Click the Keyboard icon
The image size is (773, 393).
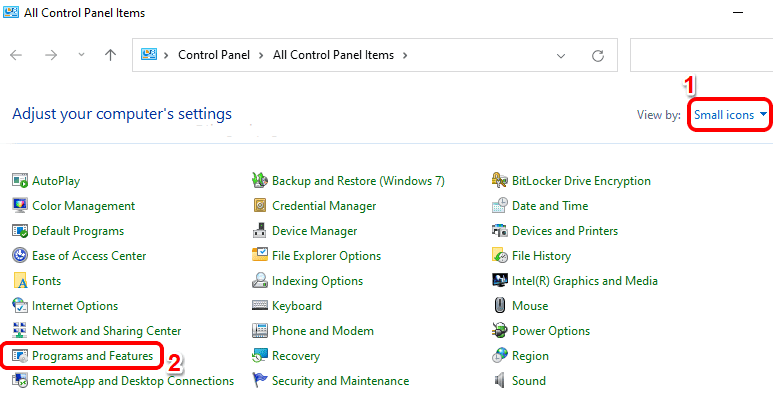(260, 306)
